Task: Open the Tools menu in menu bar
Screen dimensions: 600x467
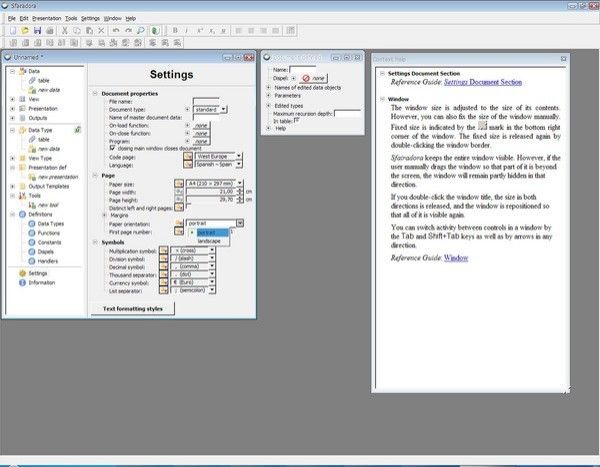Action: pyautogui.click(x=71, y=18)
